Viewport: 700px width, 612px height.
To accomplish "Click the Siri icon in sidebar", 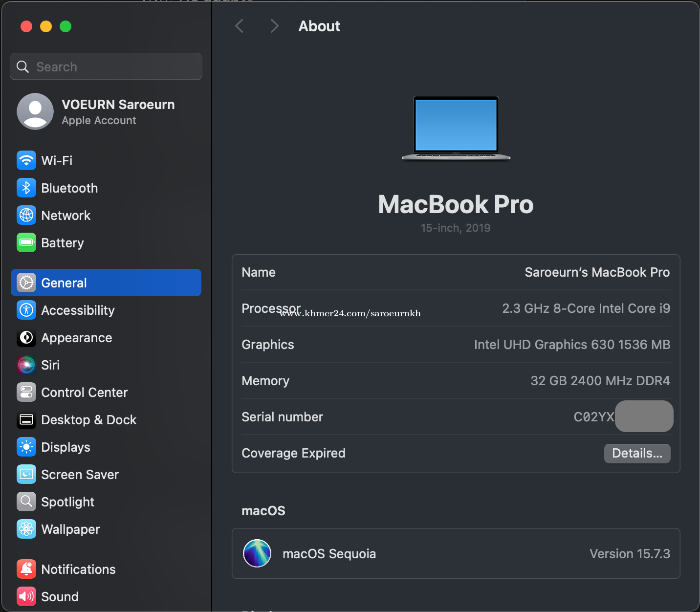I will (x=26, y=365).
